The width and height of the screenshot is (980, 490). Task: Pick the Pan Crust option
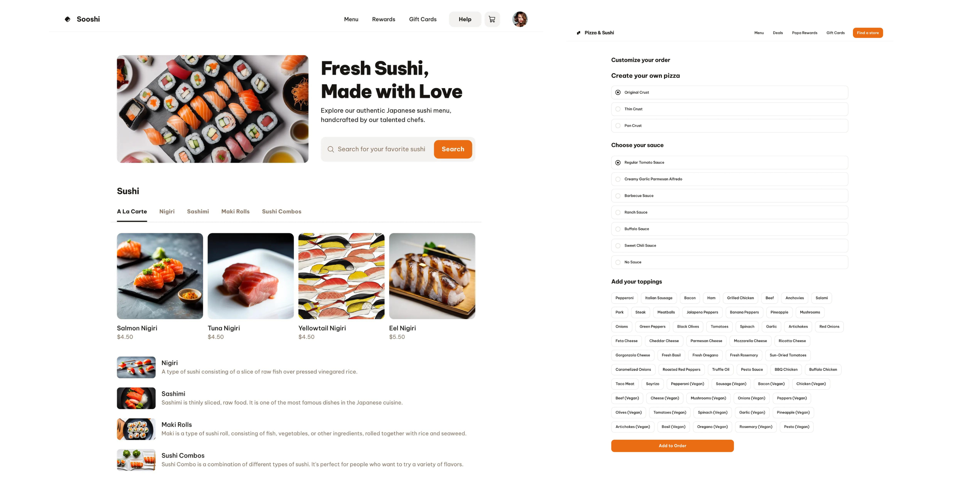pyautogui.click(x=729, y=125)
